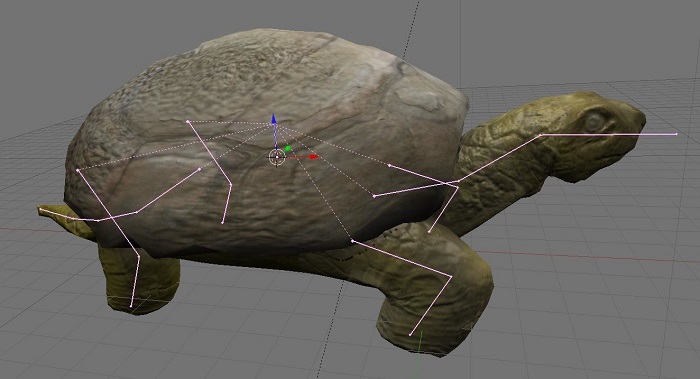This screenshot has width=700, height=379.
Task: Click the tortoise's eye
Action: coord(594,121)
